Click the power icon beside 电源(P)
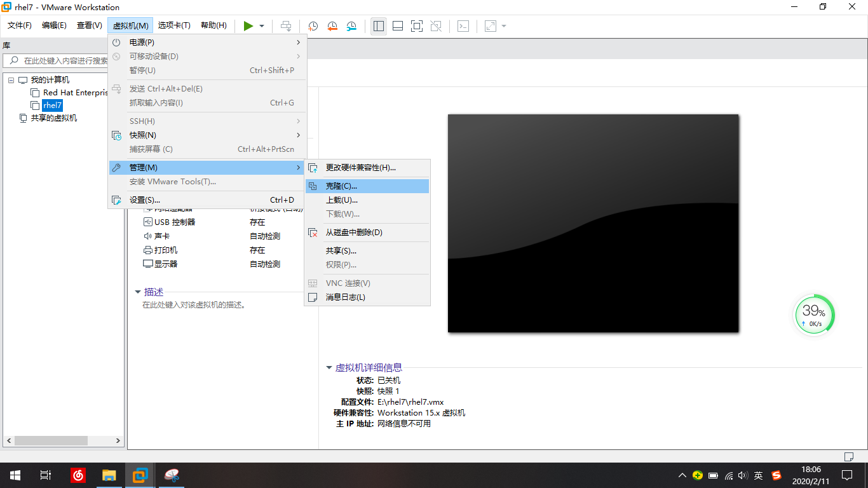 [116, 43]
